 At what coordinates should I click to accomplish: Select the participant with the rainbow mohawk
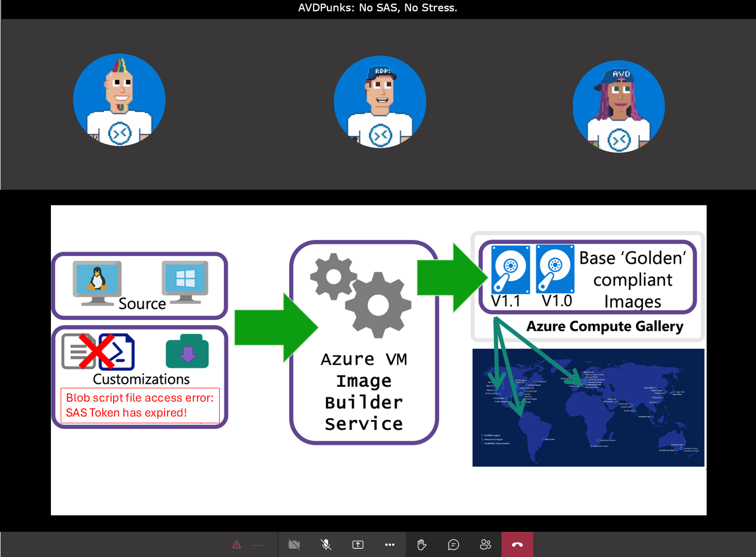pyautogui.click(x=119, y=99)
